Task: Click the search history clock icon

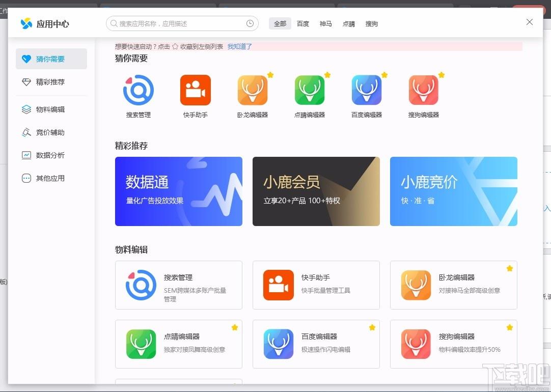Action: [250, 23]
